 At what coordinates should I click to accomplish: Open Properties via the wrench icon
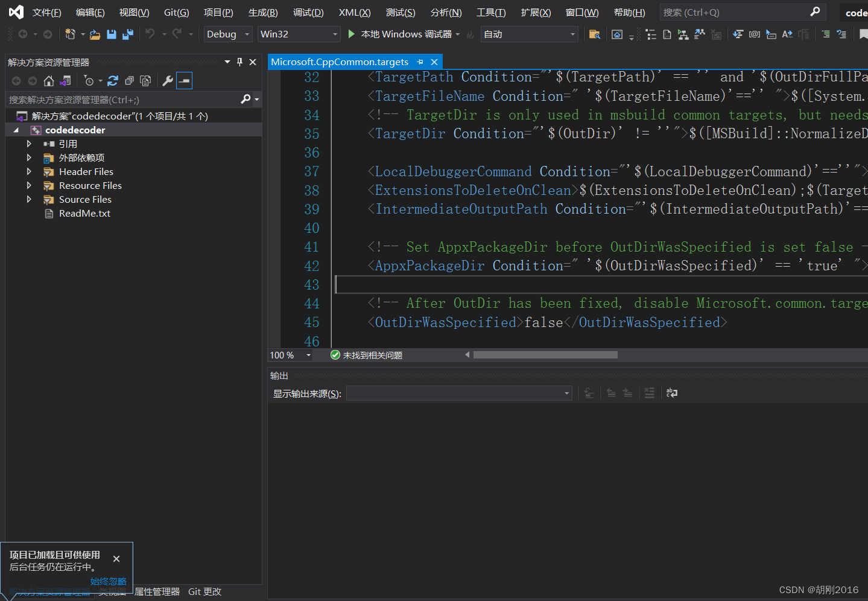168,81
